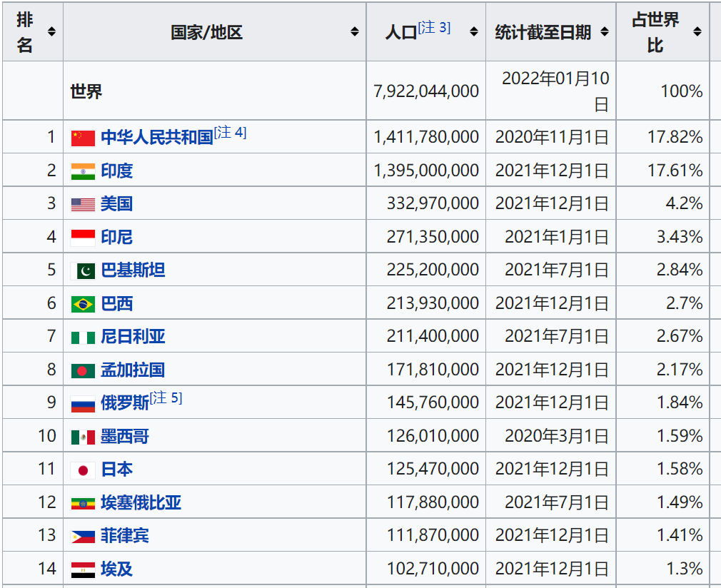Screen dimensions: 721x588
Task: Select the population value 225,200,000
Action: (x=433, y=270)
